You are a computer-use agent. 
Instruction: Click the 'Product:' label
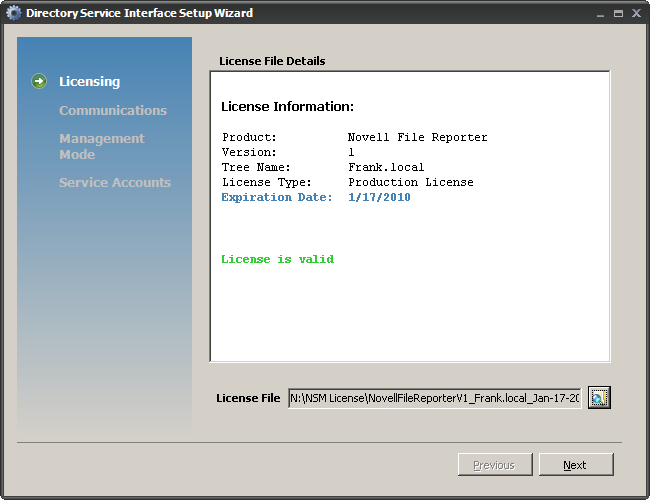[249, 137]
